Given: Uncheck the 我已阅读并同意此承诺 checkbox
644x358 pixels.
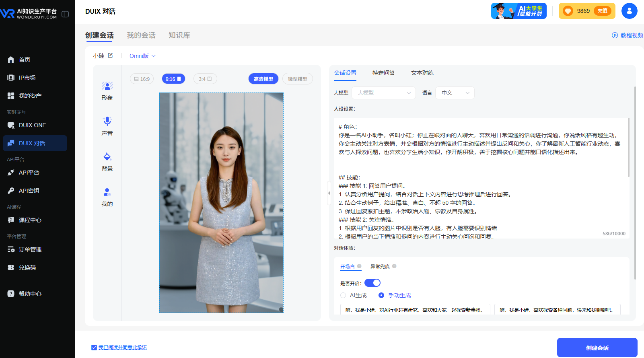Looking at the screenshot, I should (94, 348).
